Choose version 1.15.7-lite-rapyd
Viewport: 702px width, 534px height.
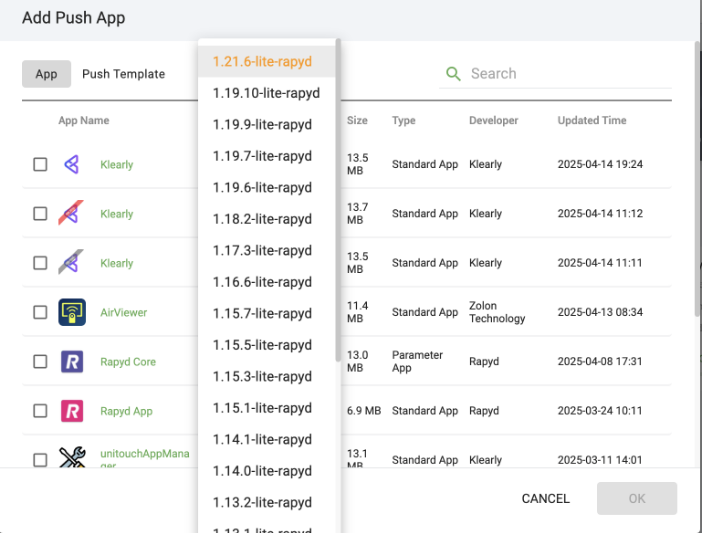point(267,314)
